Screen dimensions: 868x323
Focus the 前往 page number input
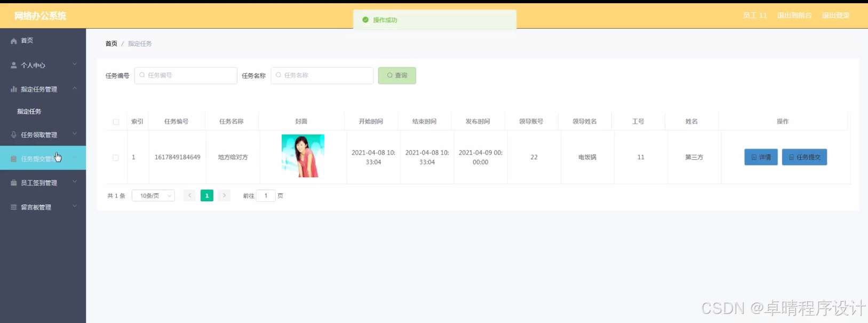coord(266,195)
